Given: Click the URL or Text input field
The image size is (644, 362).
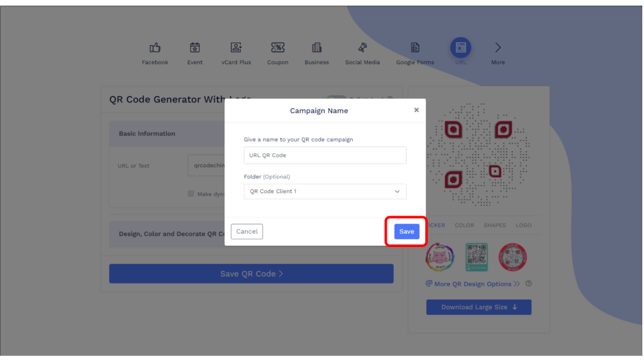Looking at the screenshot, I should point(206,165).
